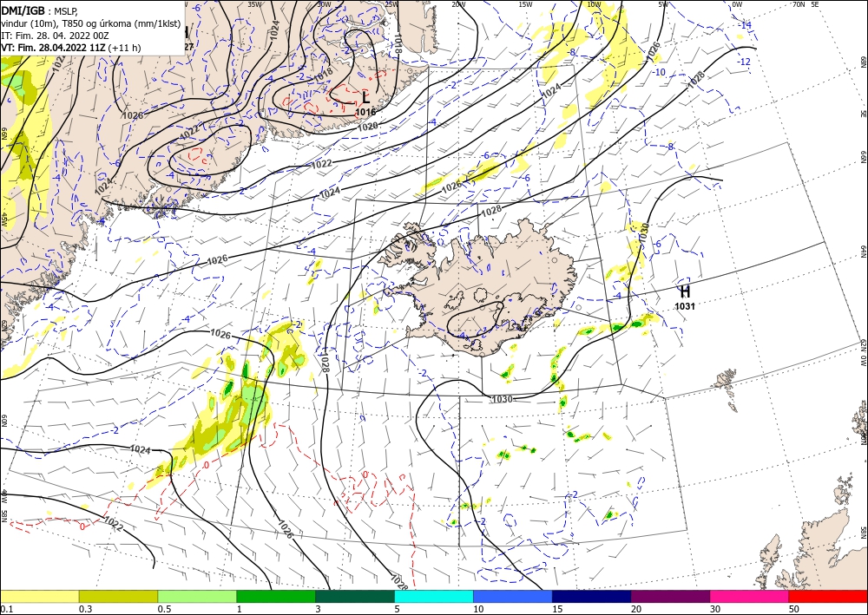868x615 pixels.
Task: Click the '-14' temperature contour label
Action: (x=746, y=25)
